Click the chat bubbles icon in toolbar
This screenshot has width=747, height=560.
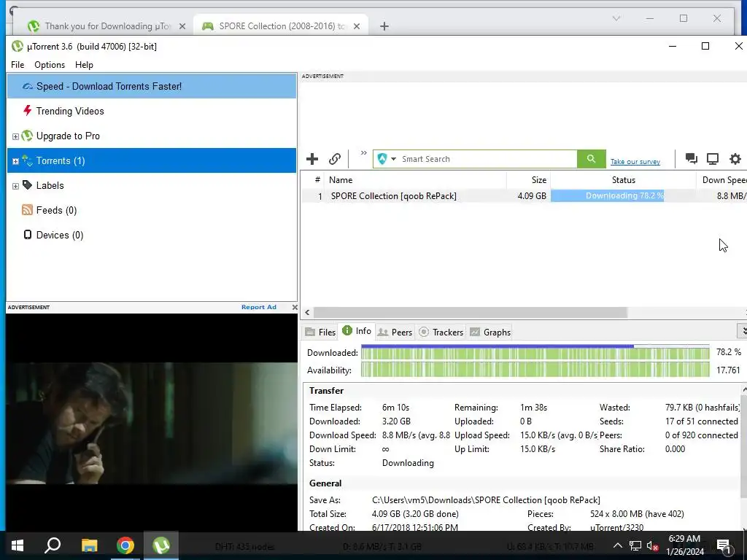pyautogui.click(x=692, y=158)
